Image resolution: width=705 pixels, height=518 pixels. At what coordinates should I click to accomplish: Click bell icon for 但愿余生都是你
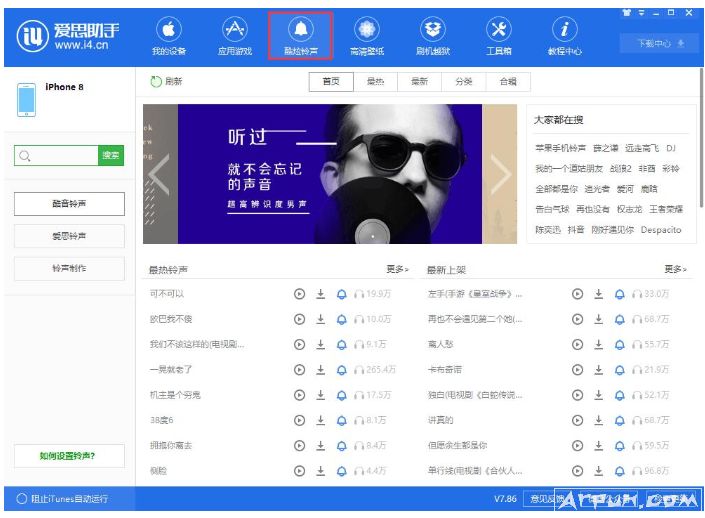(x=620, y=446)
